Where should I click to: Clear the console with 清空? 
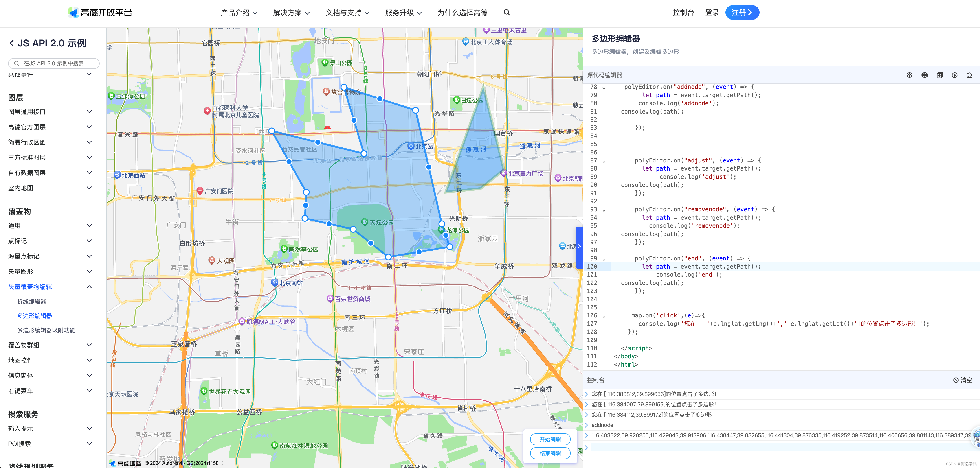[962, 380]
